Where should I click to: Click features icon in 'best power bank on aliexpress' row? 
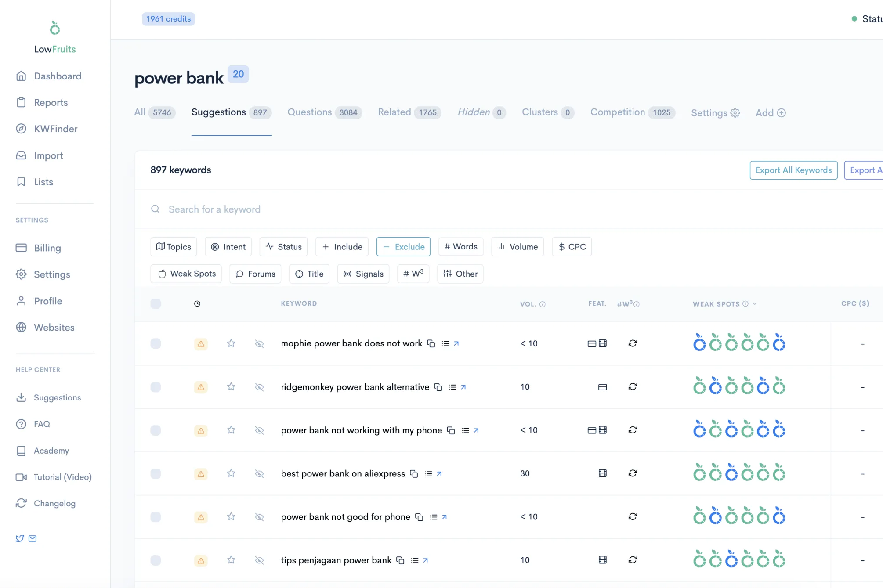(603, 473)
